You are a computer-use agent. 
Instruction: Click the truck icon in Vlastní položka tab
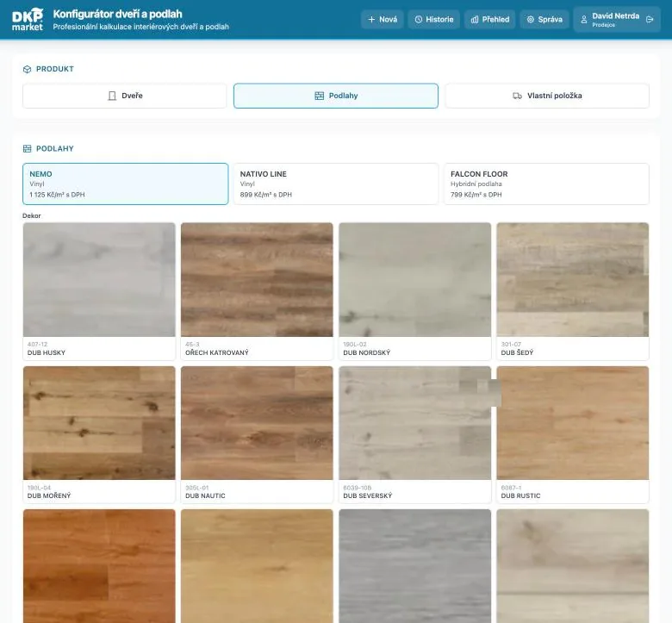pyautogui.click(x=517, y=96)
